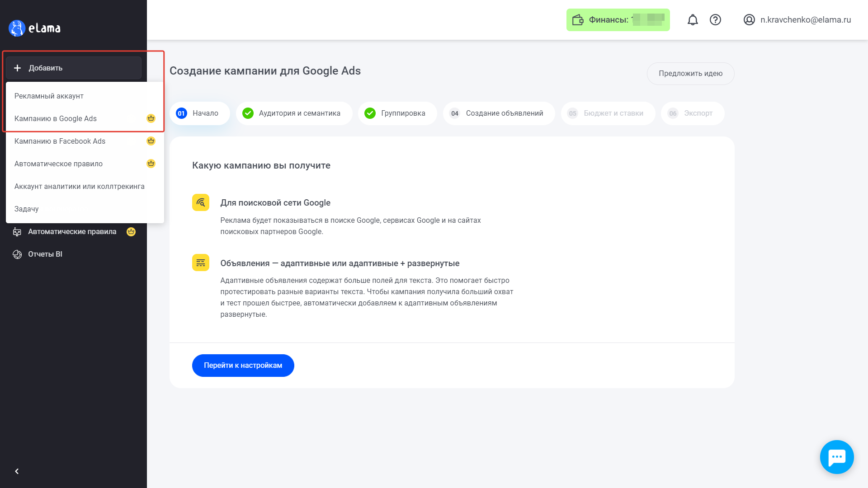Click Перейти к настройкам button

coord(243,366)
